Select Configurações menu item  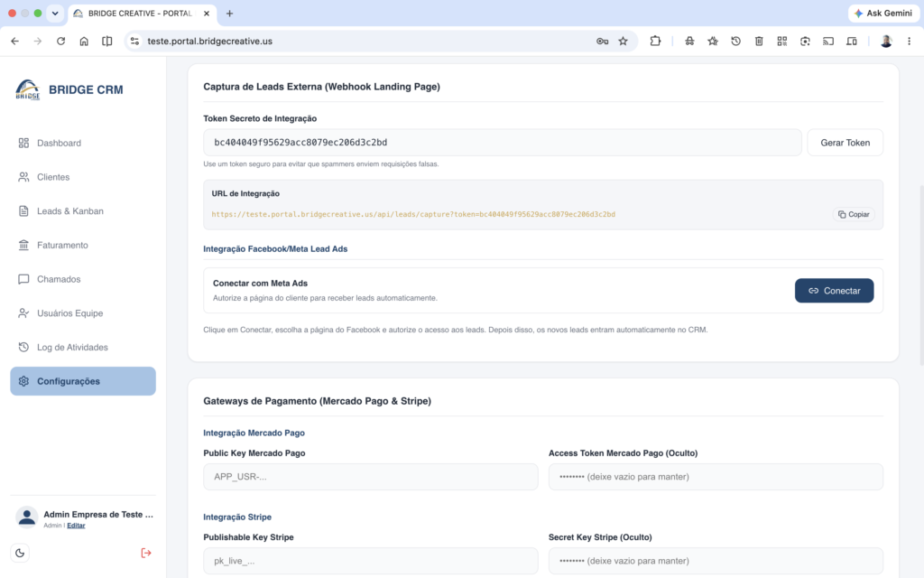(82, 381)
